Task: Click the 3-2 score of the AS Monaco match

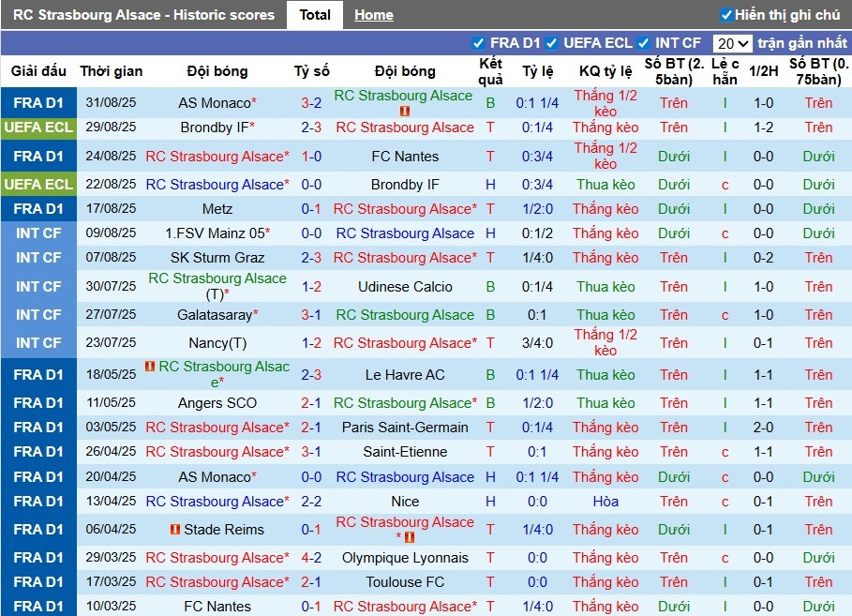Action: point(311,103)
